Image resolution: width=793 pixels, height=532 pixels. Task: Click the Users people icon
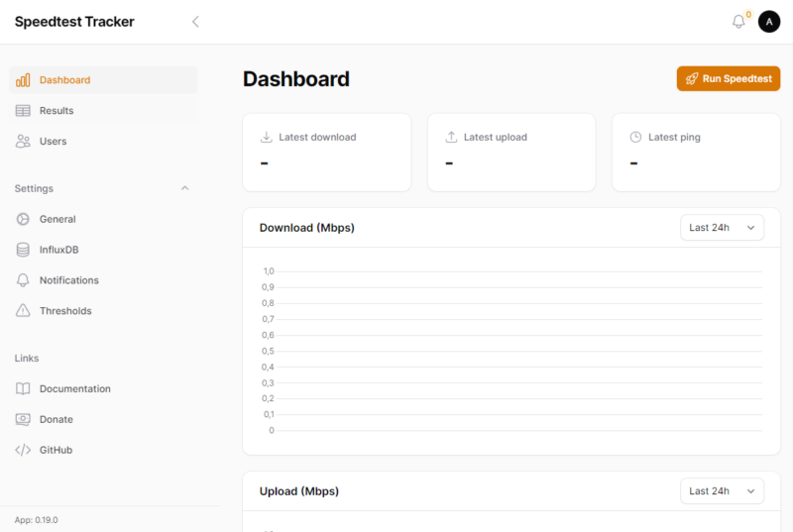[23, 142]
